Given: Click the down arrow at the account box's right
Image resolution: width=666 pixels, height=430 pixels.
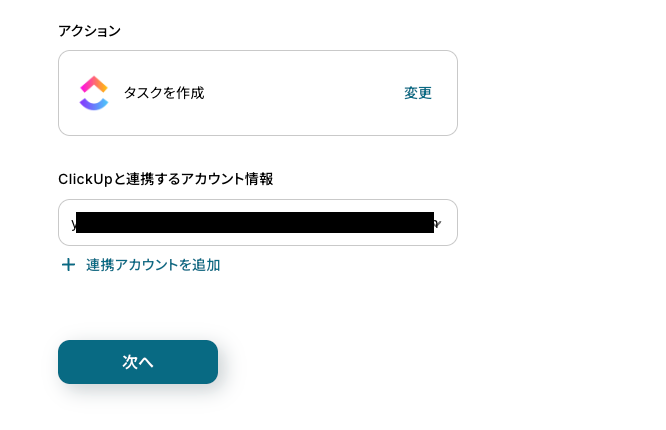Looking at the screenshot, I should tap(438, 223).
